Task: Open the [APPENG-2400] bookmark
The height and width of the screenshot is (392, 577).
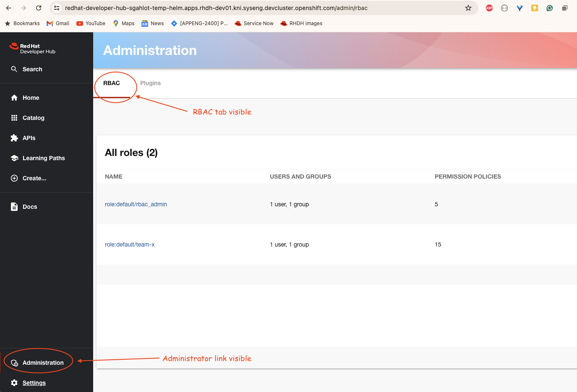Action: (199, 23)
